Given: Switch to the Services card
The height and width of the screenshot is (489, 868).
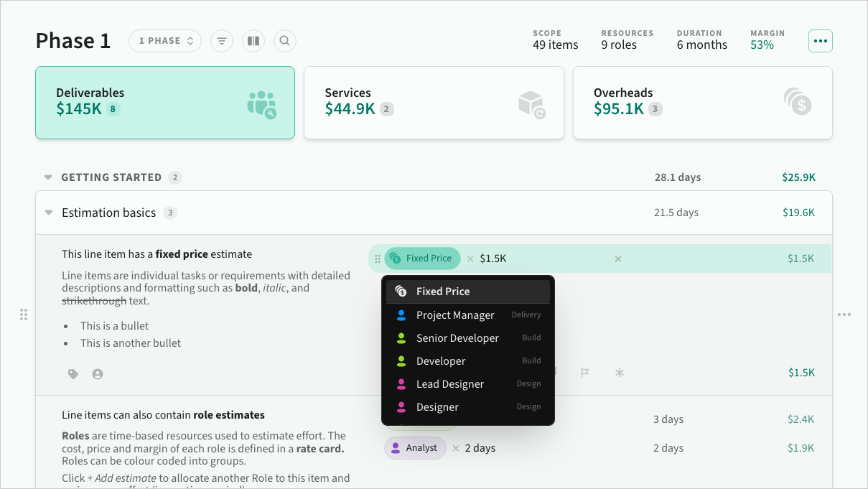Looking at the screenshot, I should (x=434, y=103).
